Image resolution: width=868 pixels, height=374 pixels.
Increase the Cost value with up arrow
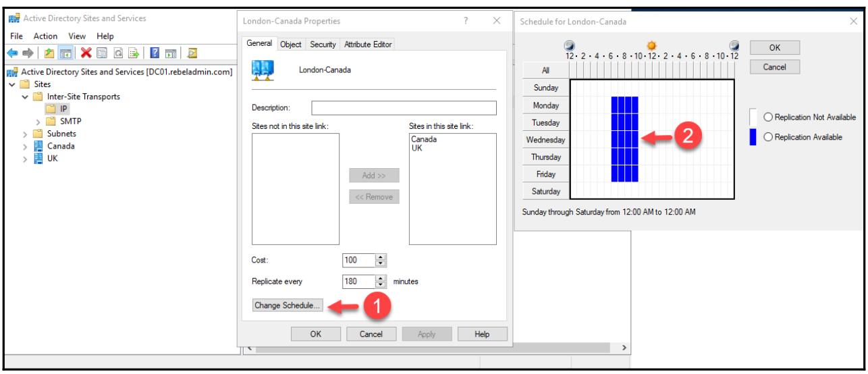pos(378,256)
